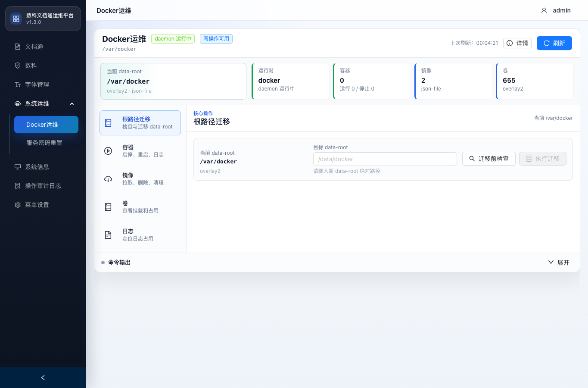Open 菜单设置 menu item

pos(43,205)
